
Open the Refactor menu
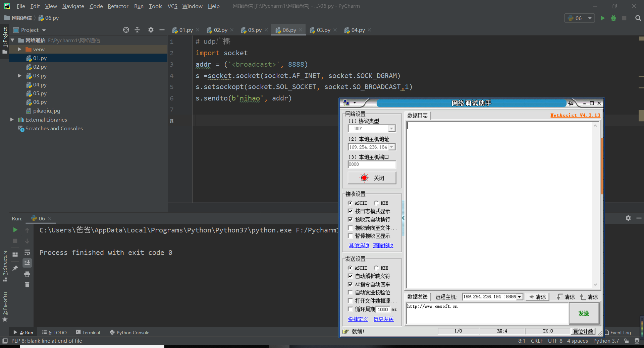tap(118, 6)
